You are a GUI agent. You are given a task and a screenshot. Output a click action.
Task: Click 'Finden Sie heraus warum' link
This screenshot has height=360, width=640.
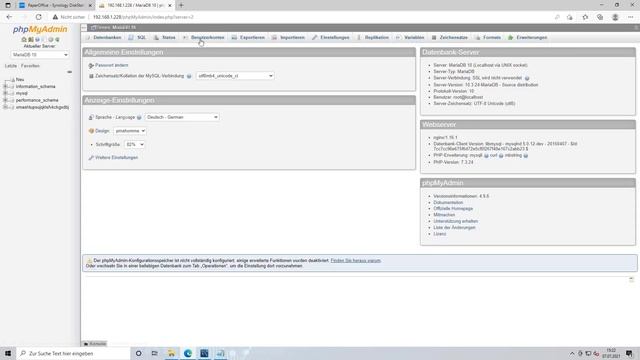point(356,260)
